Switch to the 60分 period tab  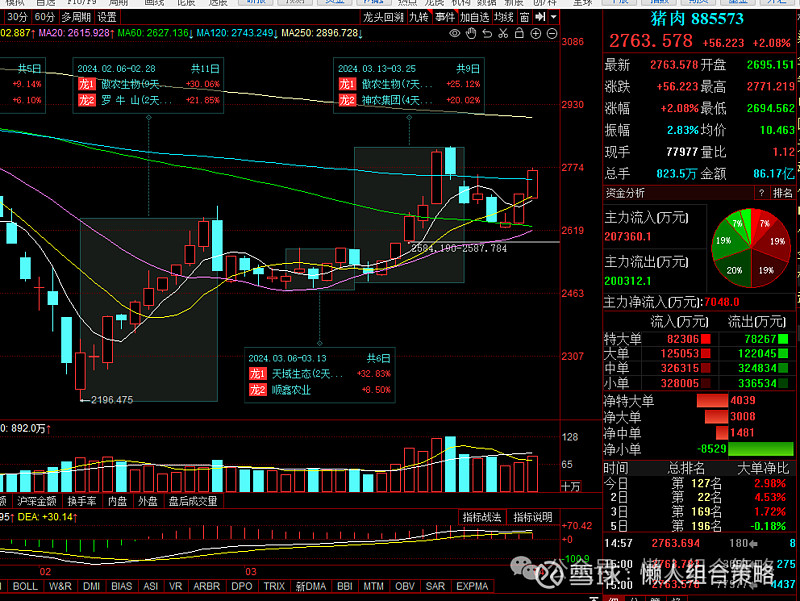pos(44,17)
